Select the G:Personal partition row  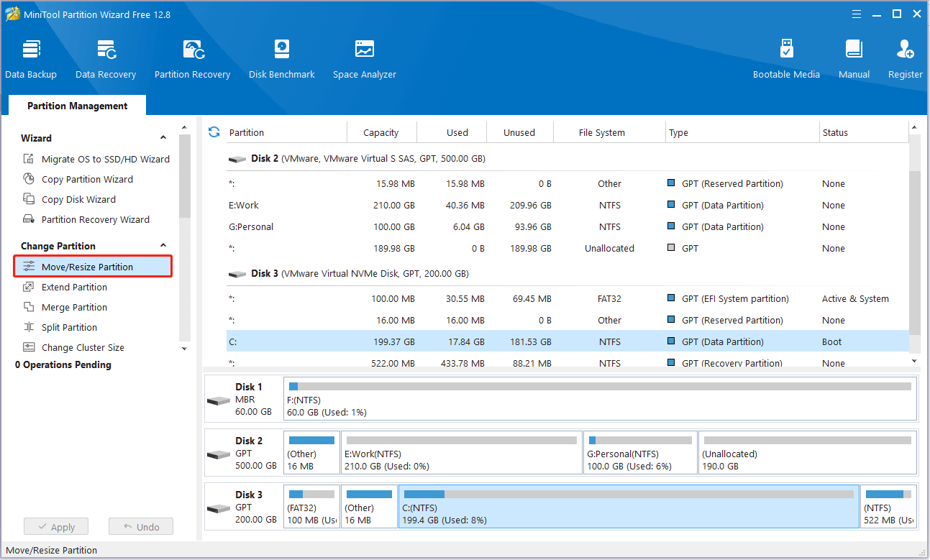click(x=567, y=226)
